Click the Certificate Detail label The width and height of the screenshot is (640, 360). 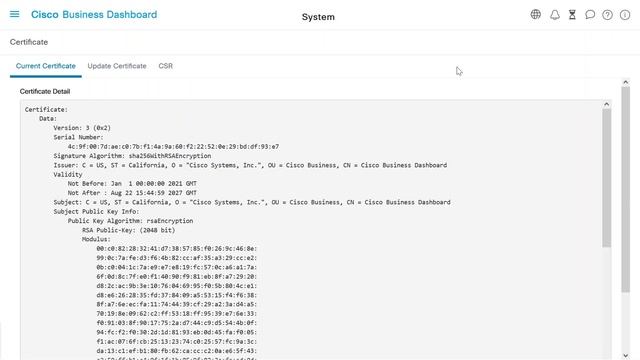45,91
